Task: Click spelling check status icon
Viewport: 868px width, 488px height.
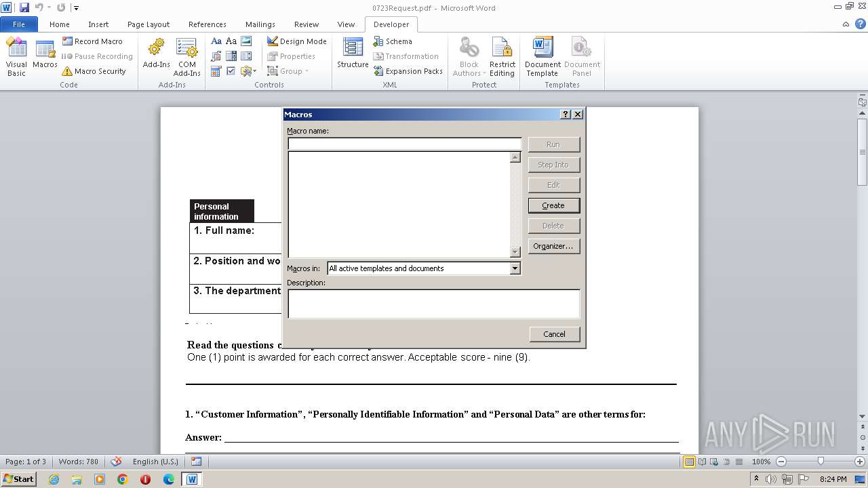Action: tap(116, 462)
